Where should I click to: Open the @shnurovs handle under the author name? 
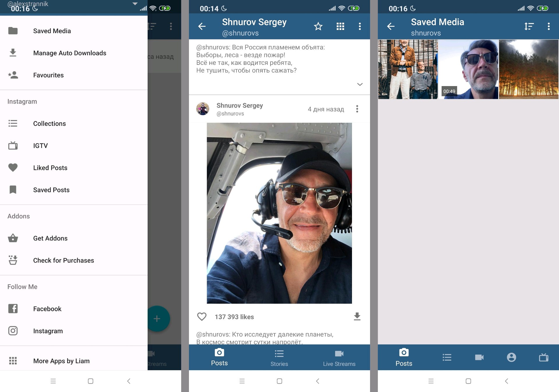230,114
